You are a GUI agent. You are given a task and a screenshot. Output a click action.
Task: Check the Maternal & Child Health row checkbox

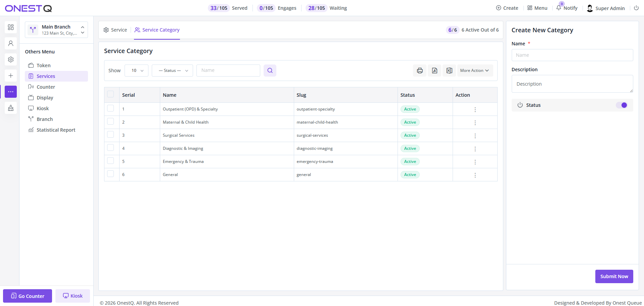[x=110, y=121]
